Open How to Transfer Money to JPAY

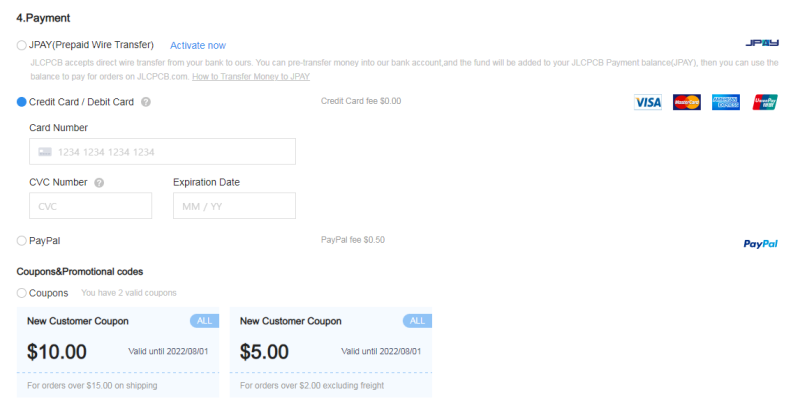[251, 76]
